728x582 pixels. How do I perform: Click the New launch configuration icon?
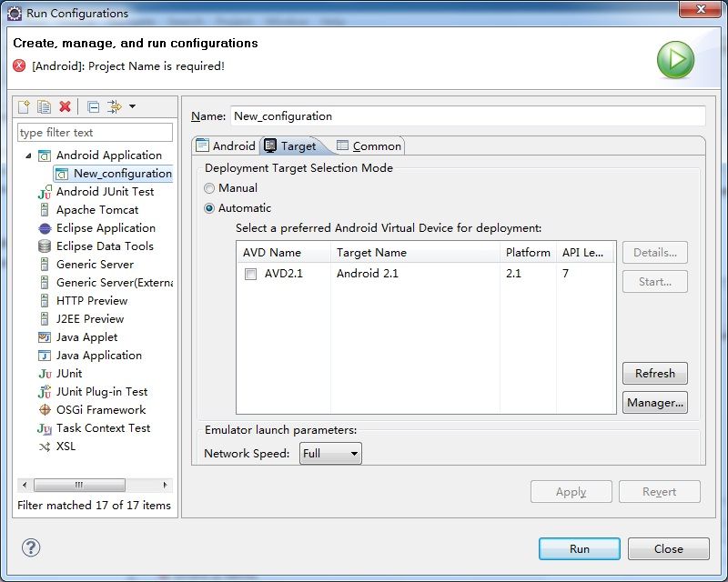(x=24, y=106)
